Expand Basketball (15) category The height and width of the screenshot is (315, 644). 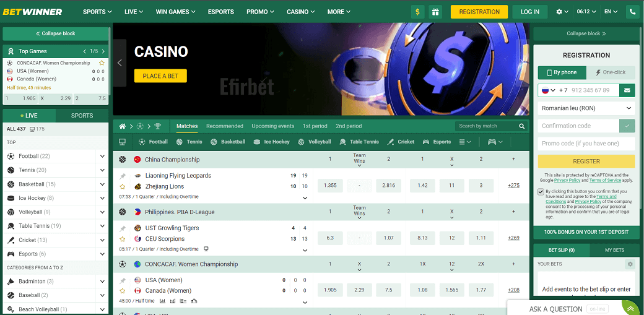(x=102, y=184)
